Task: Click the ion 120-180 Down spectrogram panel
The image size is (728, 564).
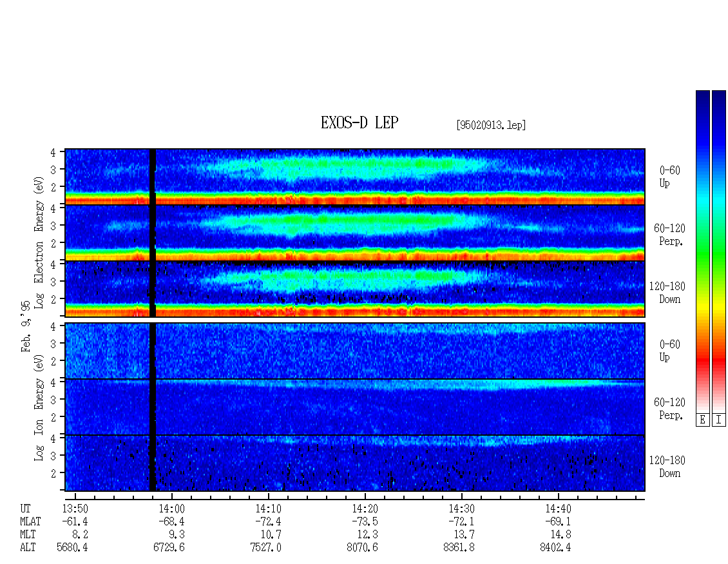Action: 355,463
